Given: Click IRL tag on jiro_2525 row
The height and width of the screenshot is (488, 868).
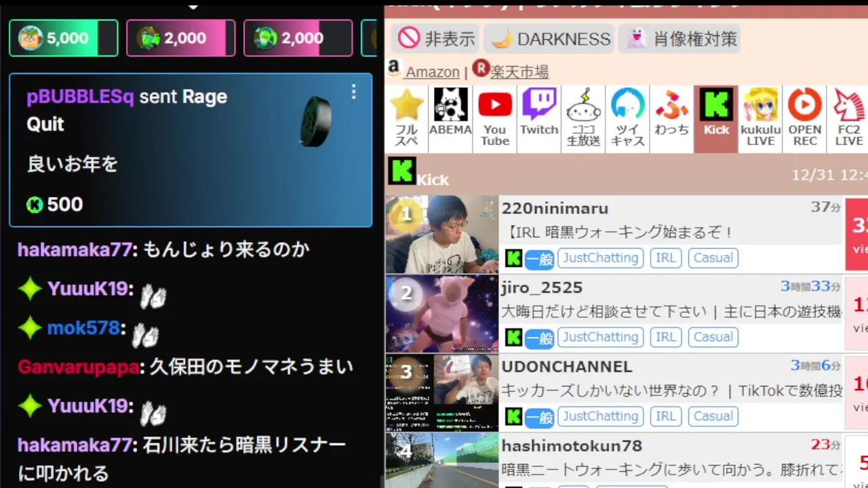Looking at the screenshot, I should click(665, 337).
